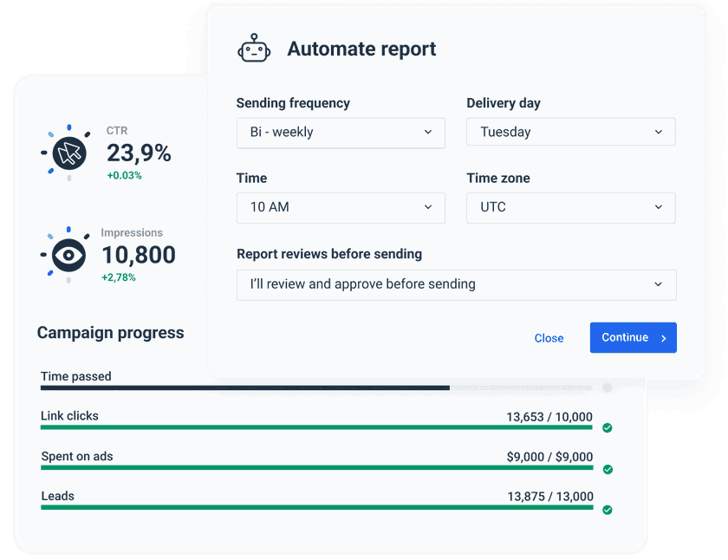This screenshot has width=728, height=560.
Task: Expand the Time dropdown showing 10 AM
Action: 341,208
